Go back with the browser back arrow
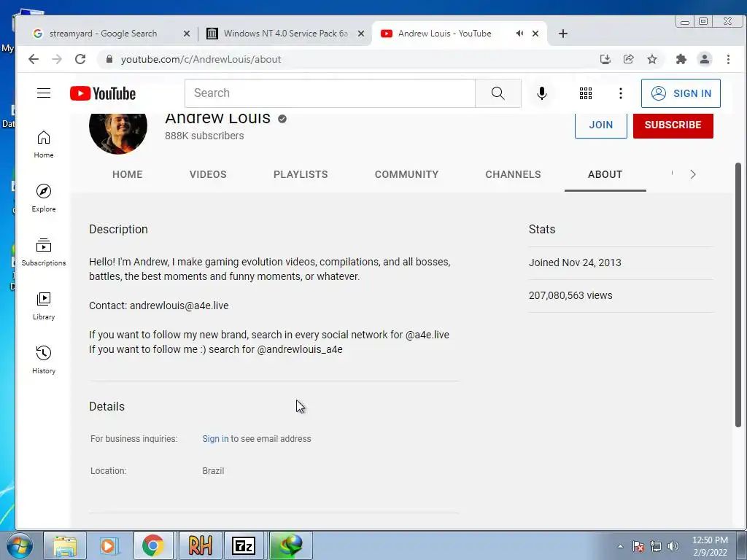 [x=34, y=59]
